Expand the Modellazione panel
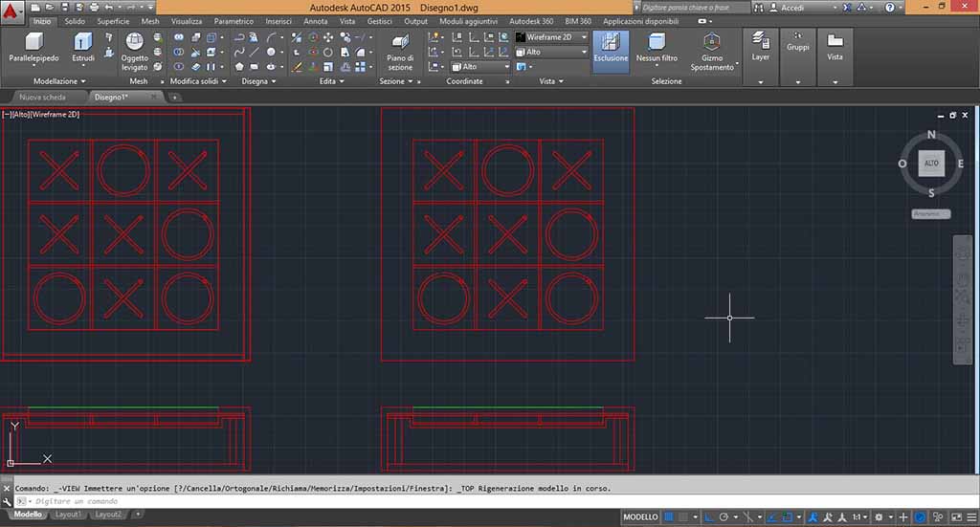Image resolution: width=980 pixels, height=527 pixels. tap(59, 81)
